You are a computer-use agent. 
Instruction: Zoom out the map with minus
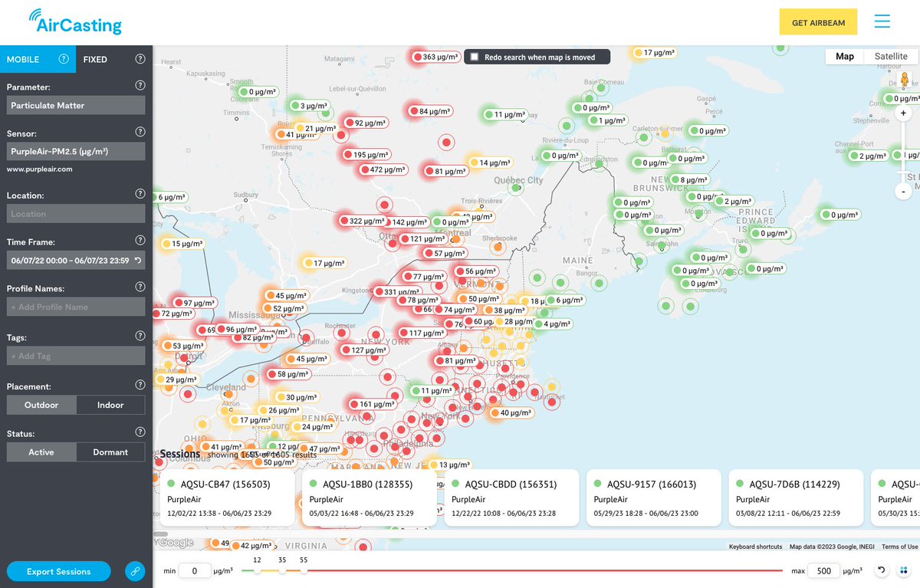point(904,190)
